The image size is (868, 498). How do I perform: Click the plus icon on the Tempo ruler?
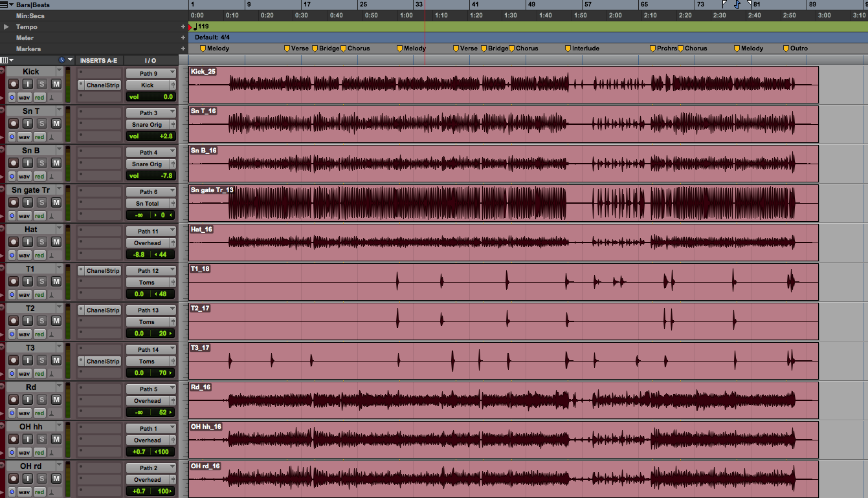[184, 27]
